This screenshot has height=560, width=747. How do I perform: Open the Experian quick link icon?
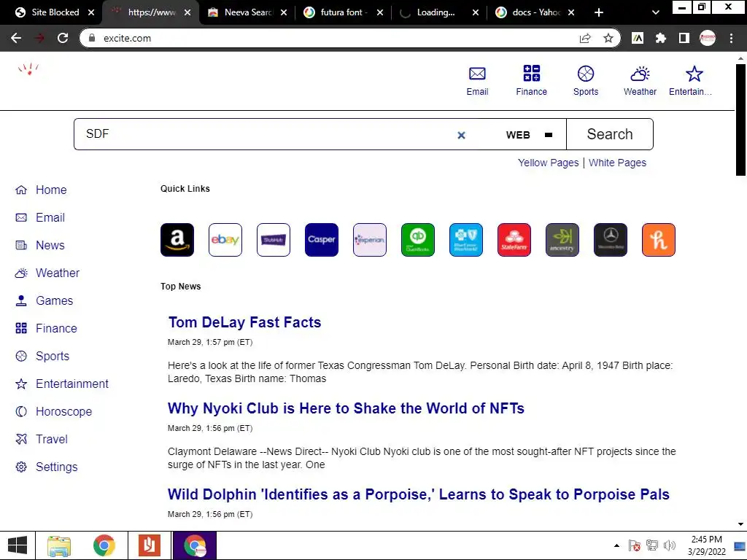click(370, 239)
